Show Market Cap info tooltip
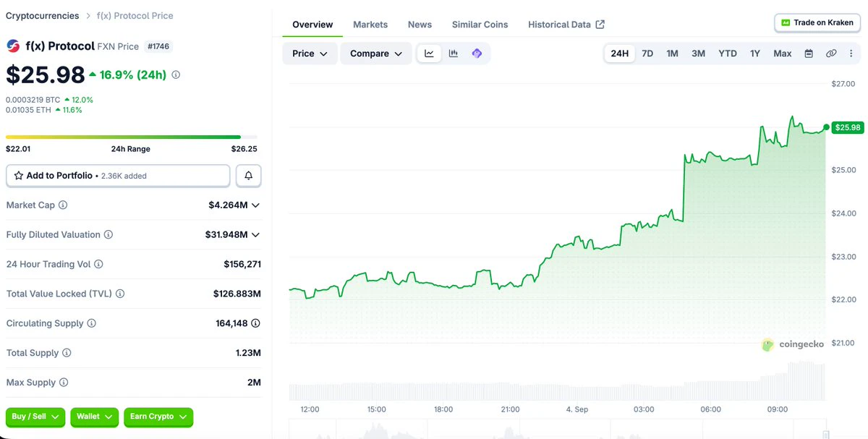 click(63, 205)
